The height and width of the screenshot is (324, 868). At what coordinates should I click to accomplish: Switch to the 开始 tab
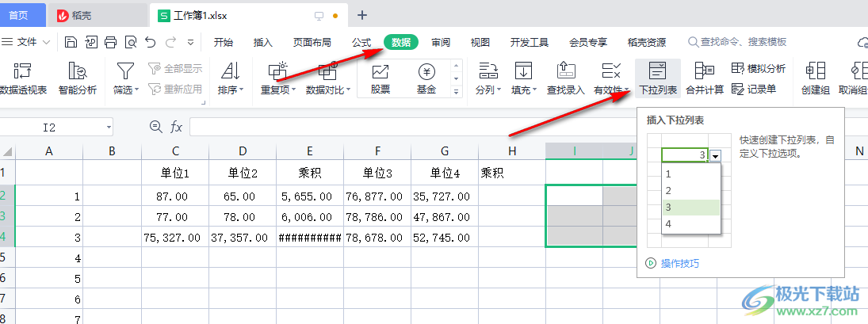coord(223,42)
